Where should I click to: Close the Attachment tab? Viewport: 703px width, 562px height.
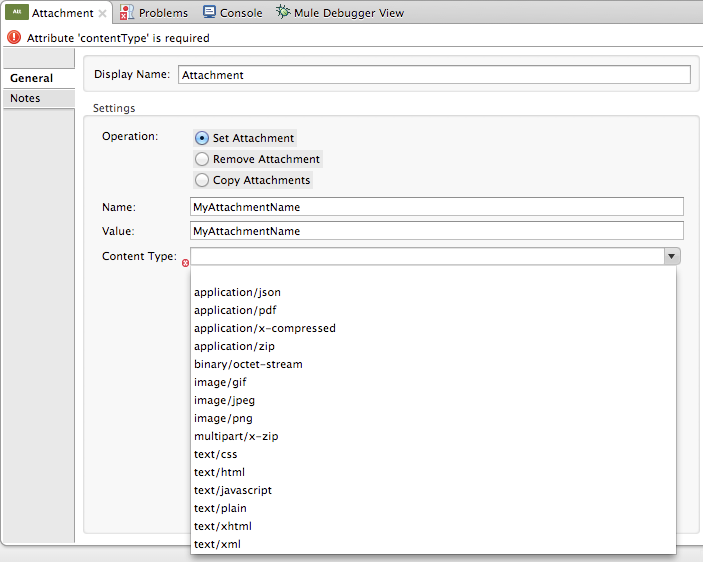tap(103, 14)
